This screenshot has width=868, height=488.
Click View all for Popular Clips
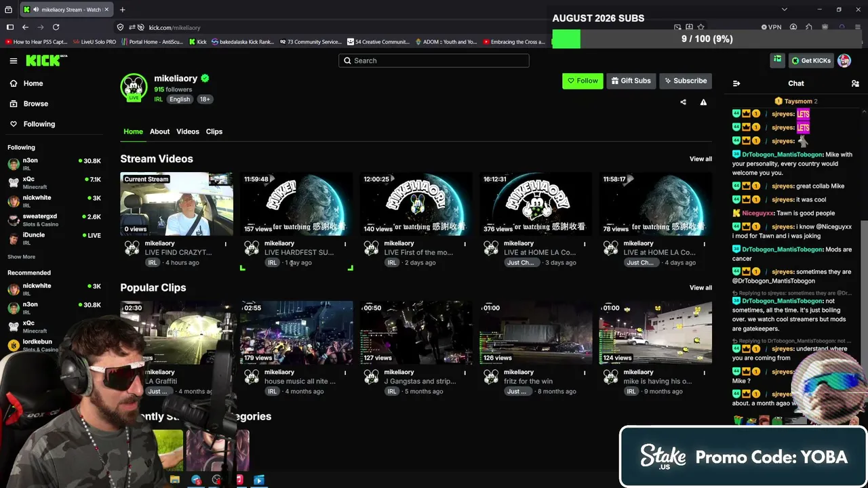(701, 288)
